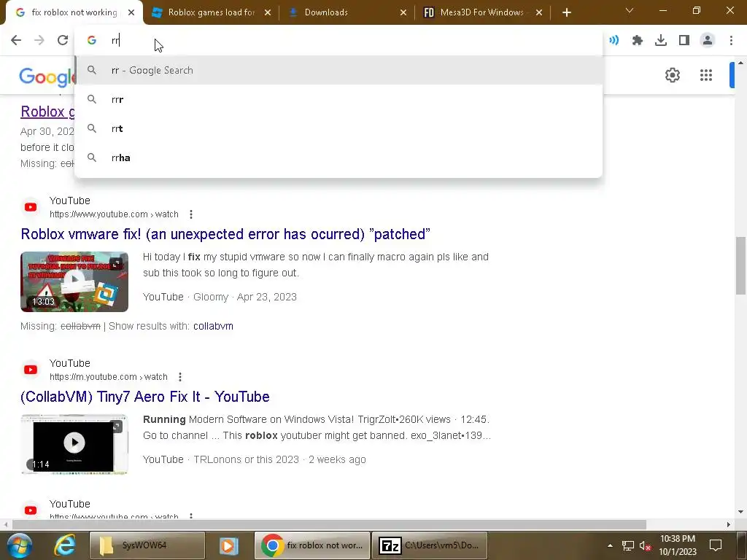This screenshot has width=747, height=560.
Task: Click the horizontal scrollbar thumb
Action: point(329,524)
